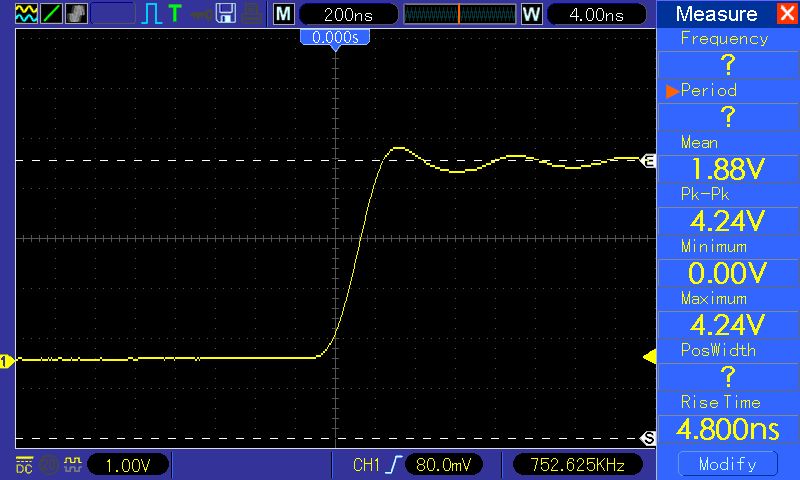Click the green T trigger icon
This screenshot has height=480, width=800.
175,13
